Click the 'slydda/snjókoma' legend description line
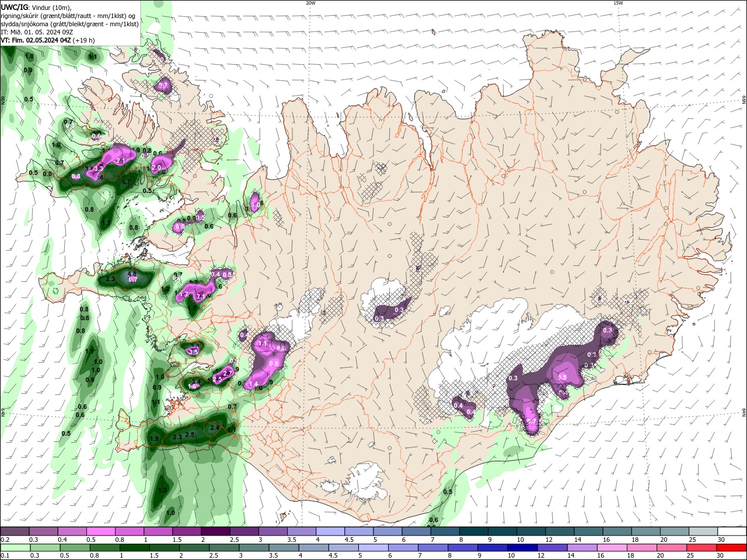This screenshot has height=560, width=747. coord(70,24)
